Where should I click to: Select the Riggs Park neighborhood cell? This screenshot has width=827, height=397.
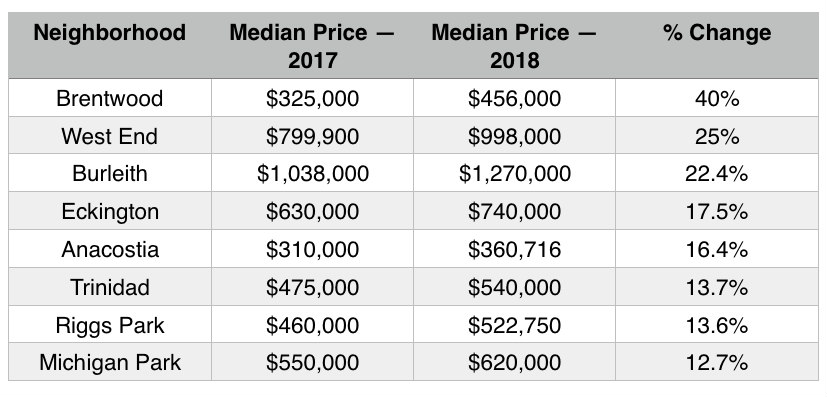coord(110,325)
